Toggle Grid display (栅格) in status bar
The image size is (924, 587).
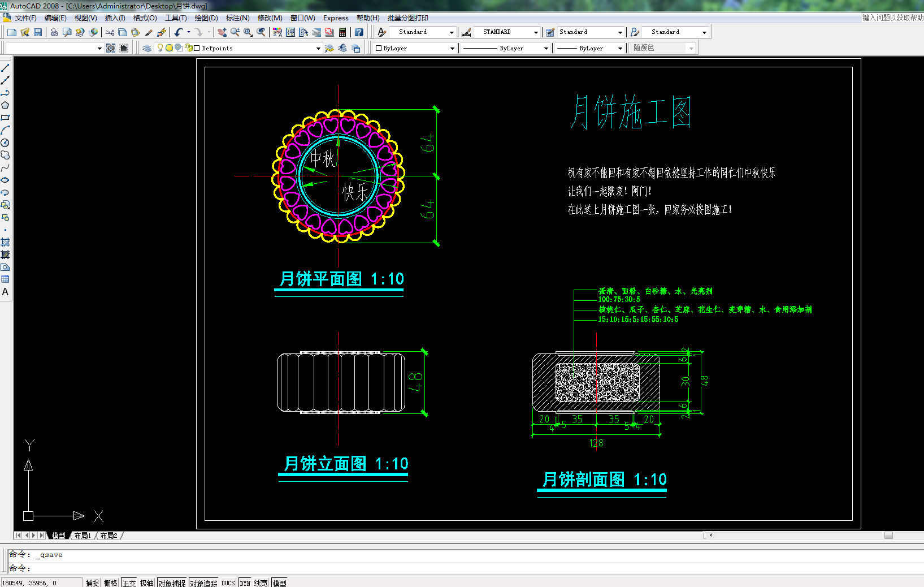click(110, 583)
